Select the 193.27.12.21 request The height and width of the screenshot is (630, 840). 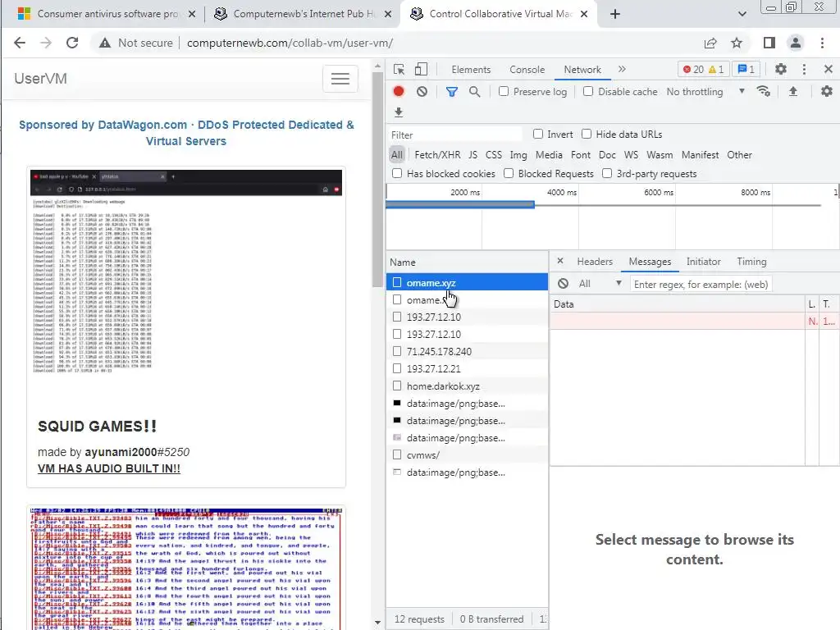[x=467, y=368]
